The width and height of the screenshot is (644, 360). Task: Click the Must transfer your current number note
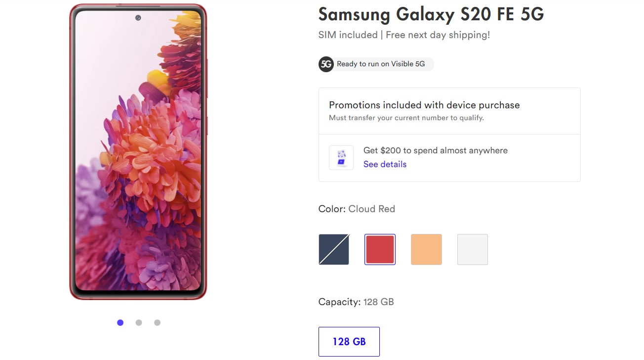[x=406, y=118]
